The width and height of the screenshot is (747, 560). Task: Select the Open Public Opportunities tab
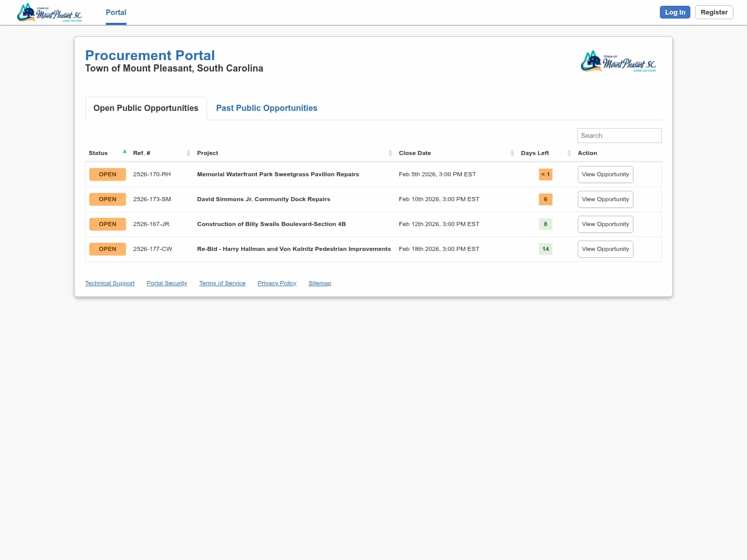pyautogui.click(x=146, y=108)
